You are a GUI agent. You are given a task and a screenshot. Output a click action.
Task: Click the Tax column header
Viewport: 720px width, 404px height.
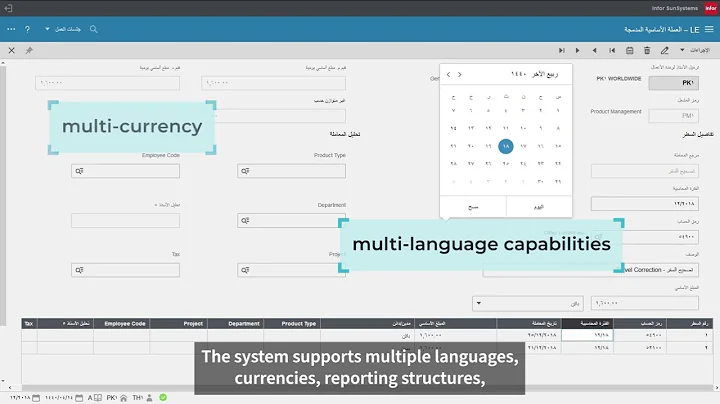coord(29,324)
